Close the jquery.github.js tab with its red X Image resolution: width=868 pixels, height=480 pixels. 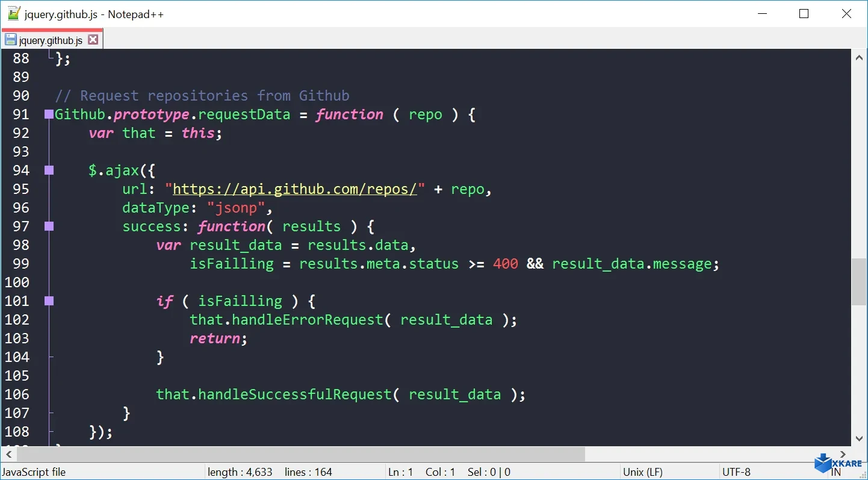[x=93, y=40]
